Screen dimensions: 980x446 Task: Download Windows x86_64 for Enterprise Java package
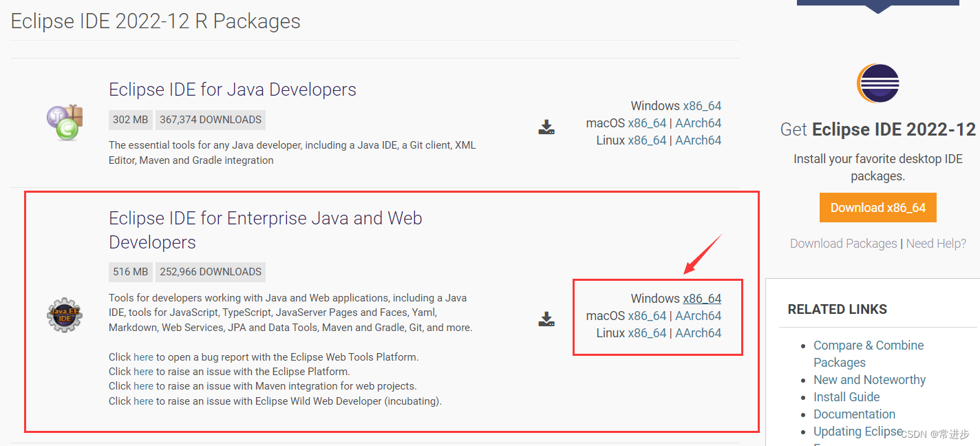(x=702, y=299)
